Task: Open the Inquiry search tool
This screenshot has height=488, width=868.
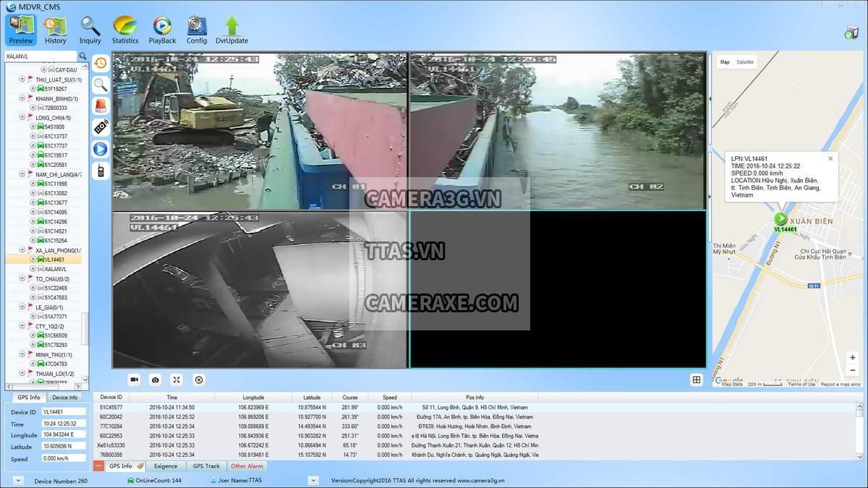Action: (x=90, y=30)
